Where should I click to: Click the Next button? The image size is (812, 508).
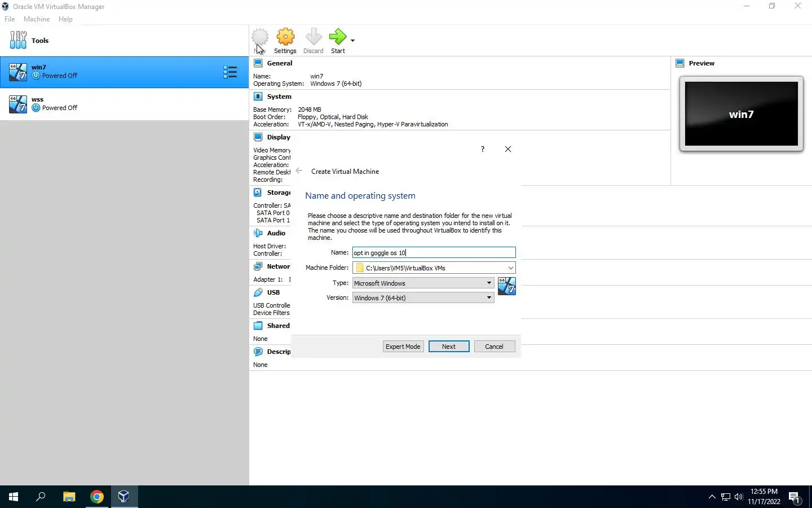click(x=449, y=347)
